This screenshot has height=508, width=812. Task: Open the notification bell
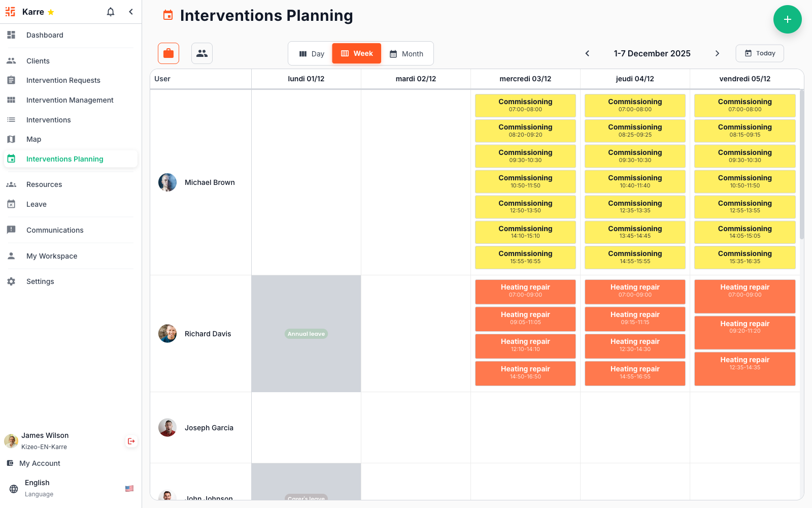110,12
